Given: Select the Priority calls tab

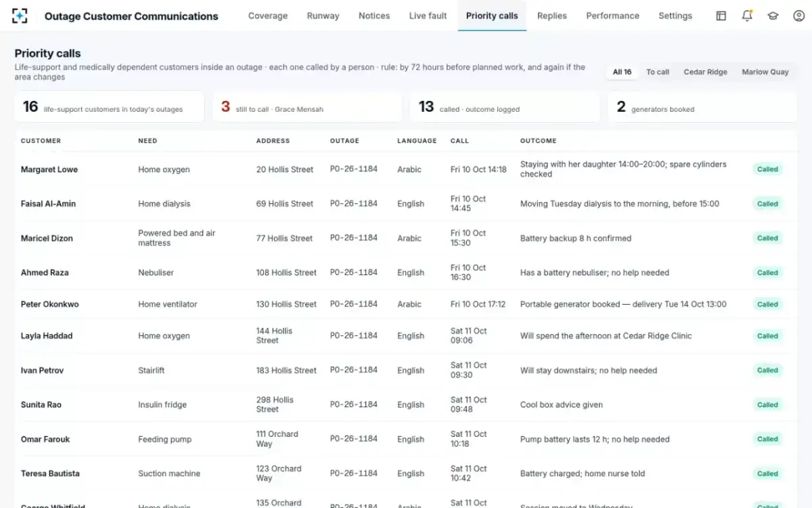Looking at the screenshot, I should pos(492,16).
